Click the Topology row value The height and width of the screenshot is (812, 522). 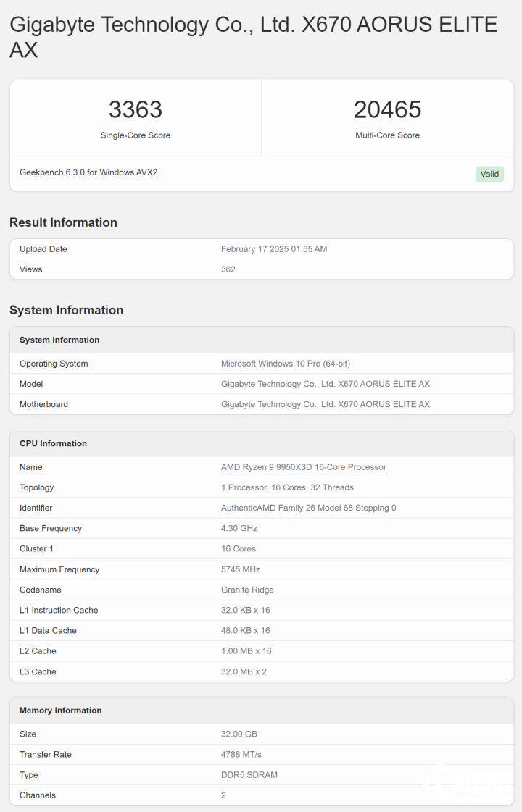pos(287,487)
